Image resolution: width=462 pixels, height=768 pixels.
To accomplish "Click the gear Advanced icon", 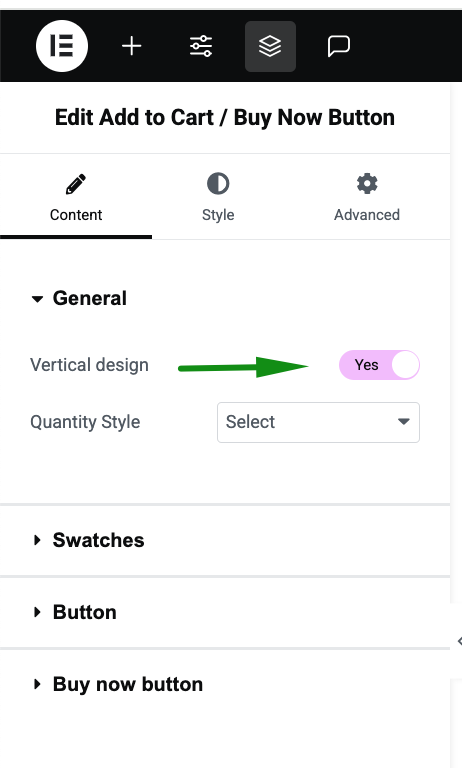I will coord(367,184).
